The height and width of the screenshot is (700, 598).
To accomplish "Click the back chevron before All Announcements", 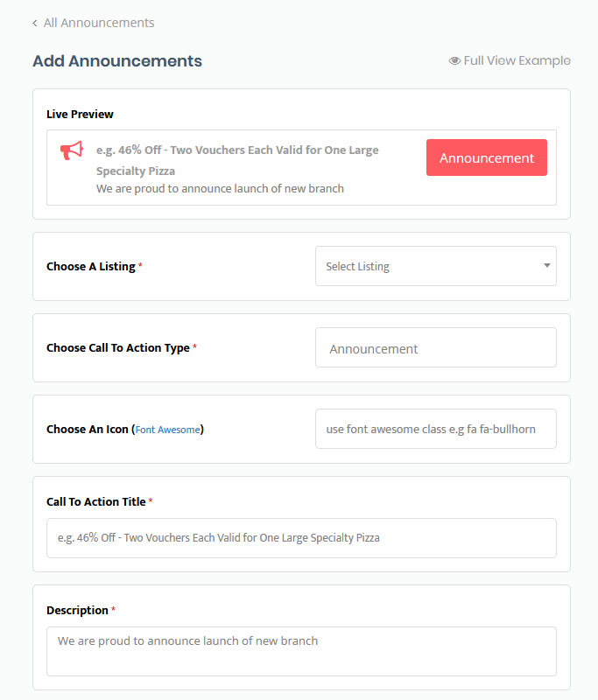I will [x=35, y=24].
